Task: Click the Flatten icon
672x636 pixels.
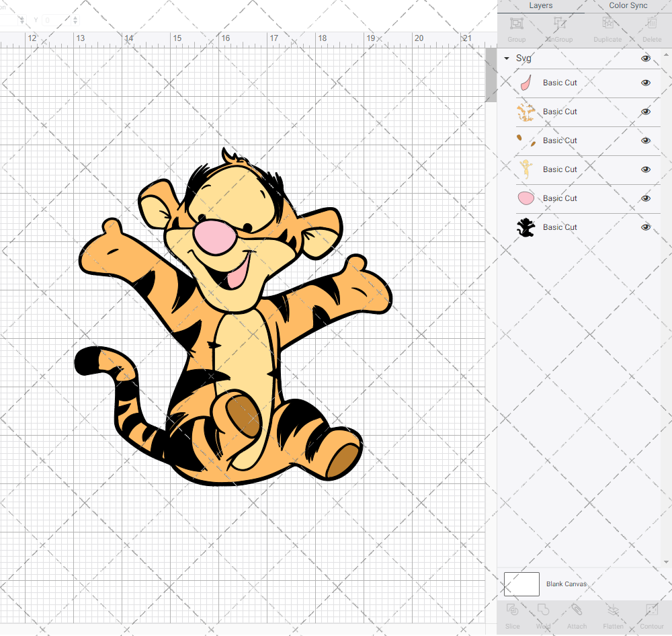Action: [613, 611]
